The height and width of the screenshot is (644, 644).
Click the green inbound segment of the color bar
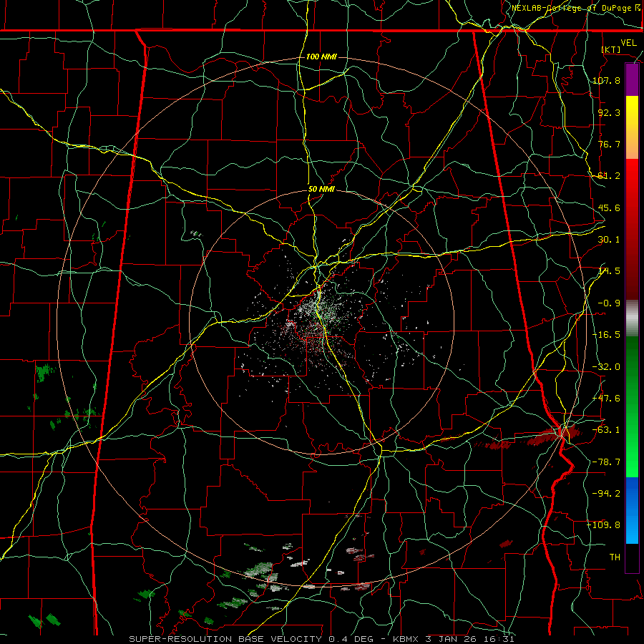632,406
